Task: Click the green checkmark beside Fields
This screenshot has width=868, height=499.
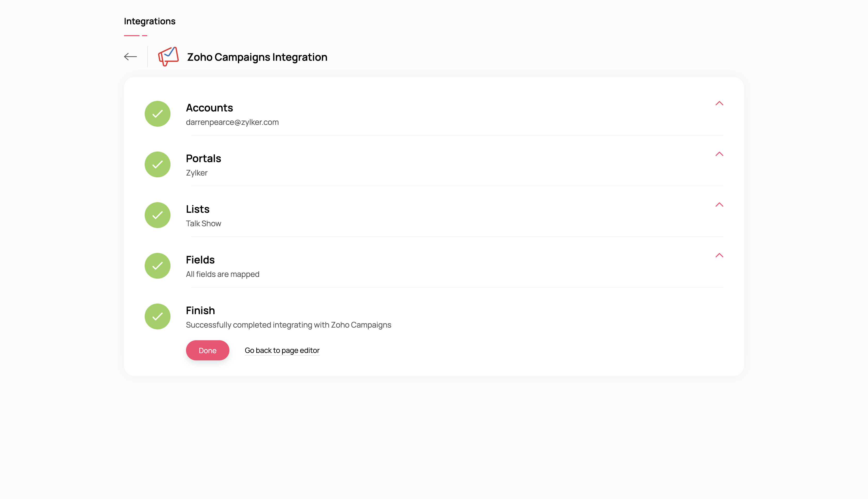Action: click(158, 266)
